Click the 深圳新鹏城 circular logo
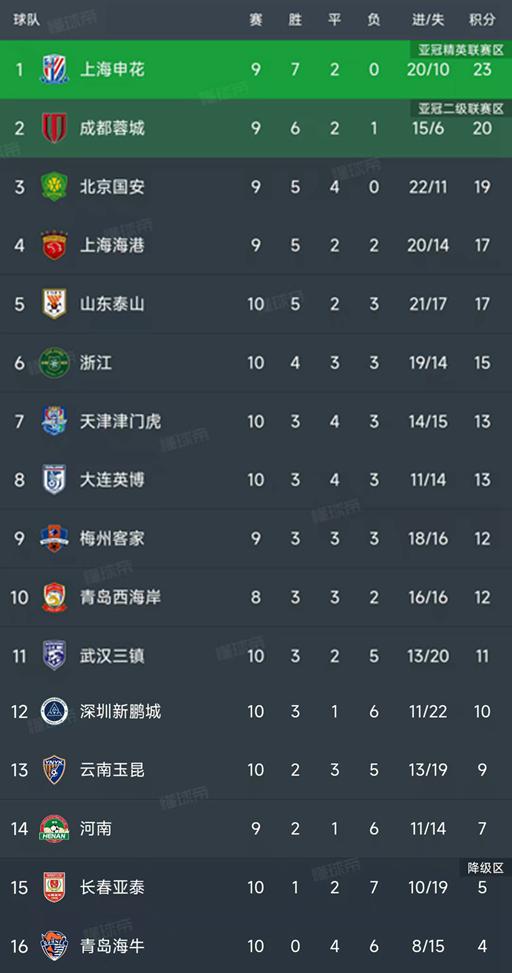This screenshot has height=973, width=512. click(54, 711)
